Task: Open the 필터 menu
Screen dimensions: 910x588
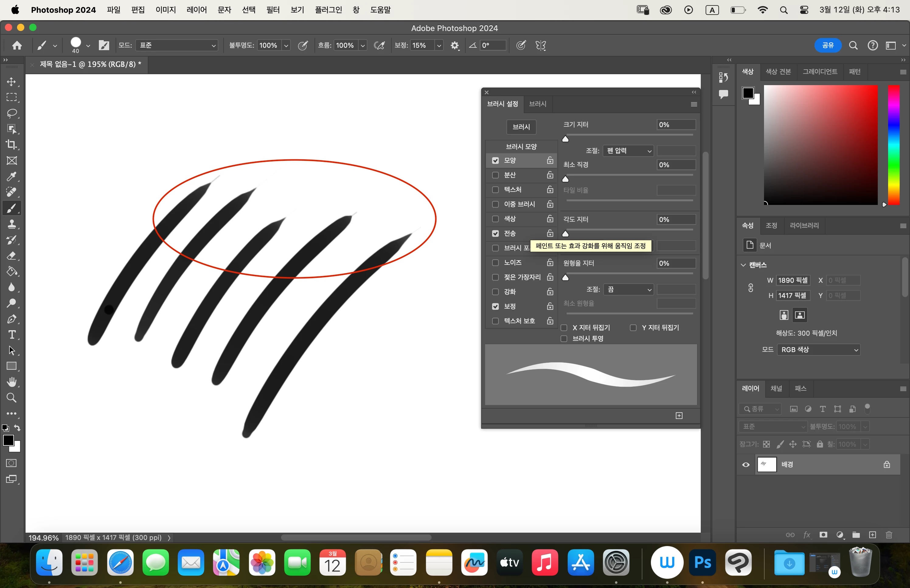Action: [273, 10]
